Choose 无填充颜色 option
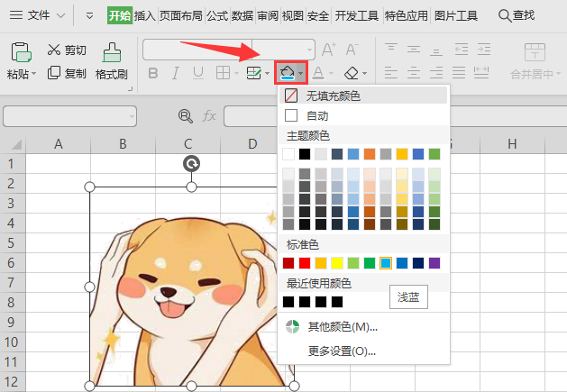This screenshot has width=567, height=392. pyautogui.click(x=363, y=96)
